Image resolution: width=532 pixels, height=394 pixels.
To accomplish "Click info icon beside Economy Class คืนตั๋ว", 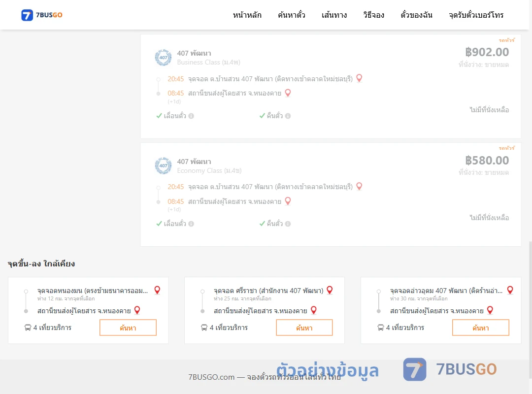I will point(288,224).
